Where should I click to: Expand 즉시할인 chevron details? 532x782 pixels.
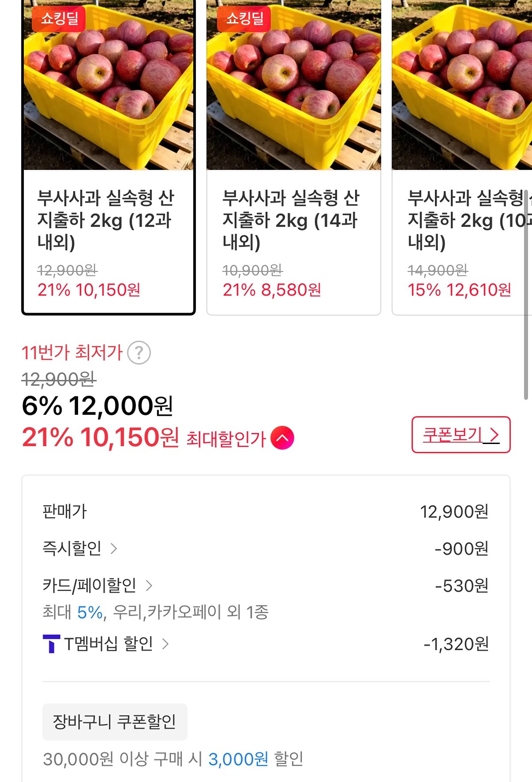click(x=114, y=549)
